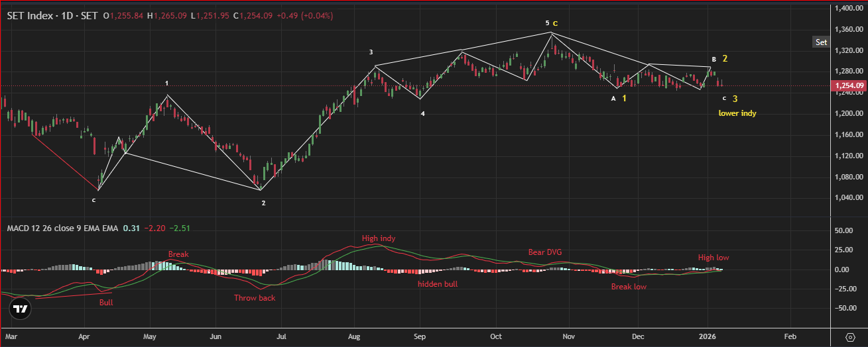Click the current price tag 1,254.09
The image size is (868, 347).
click(x=848, y=85)
